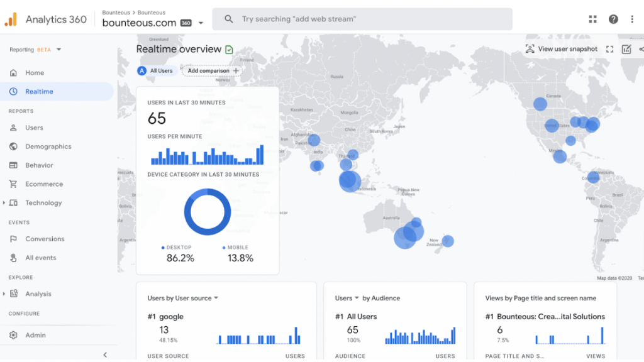Click the Add comparison button
Screen dimensions: 644x362
pyautogui.click(x=213, y=71)
